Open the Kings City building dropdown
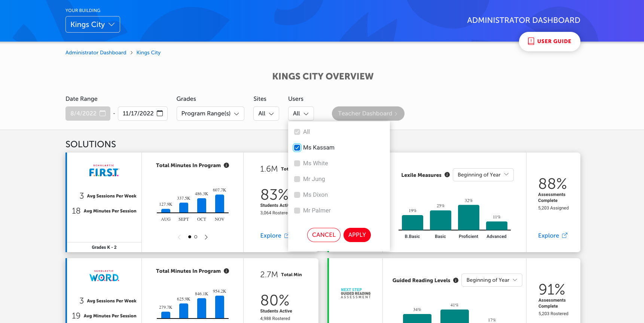Screen dimensions: 644x323 [x=93, y=24]
